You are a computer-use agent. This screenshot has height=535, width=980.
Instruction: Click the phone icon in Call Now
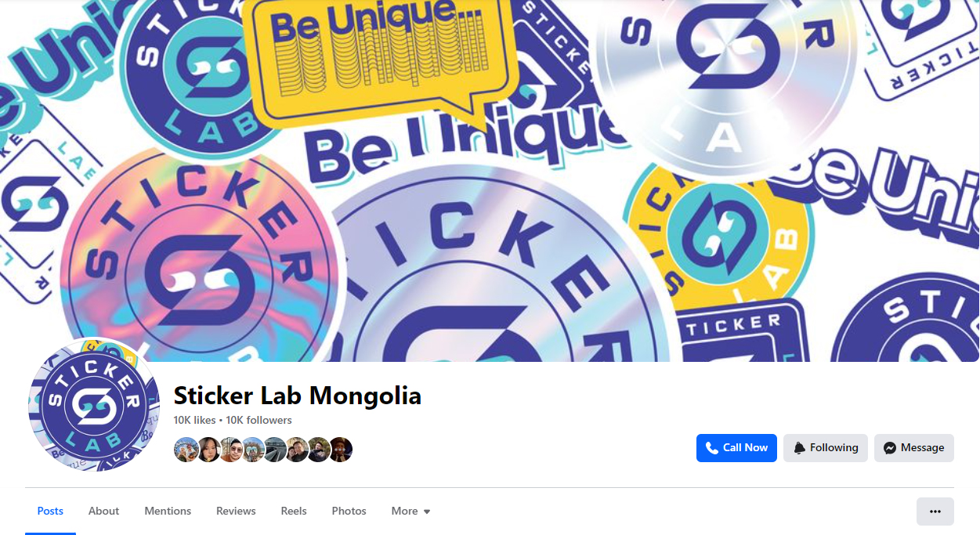[711, 448]
